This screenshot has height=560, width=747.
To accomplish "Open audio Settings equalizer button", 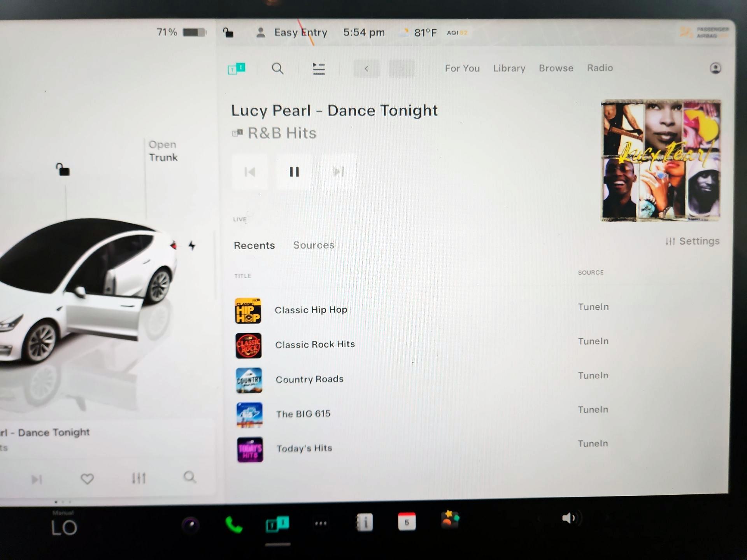I will point(693,241).
